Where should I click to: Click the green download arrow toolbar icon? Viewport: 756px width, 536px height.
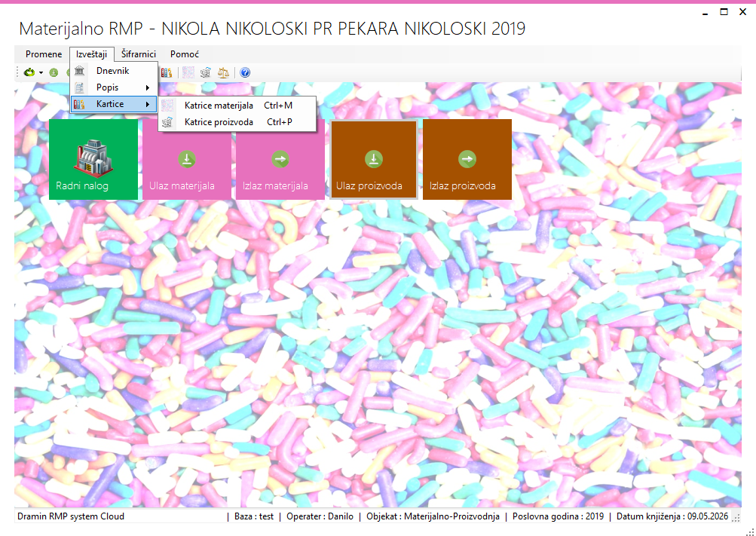pyautogui.click(x=54, y=72)
